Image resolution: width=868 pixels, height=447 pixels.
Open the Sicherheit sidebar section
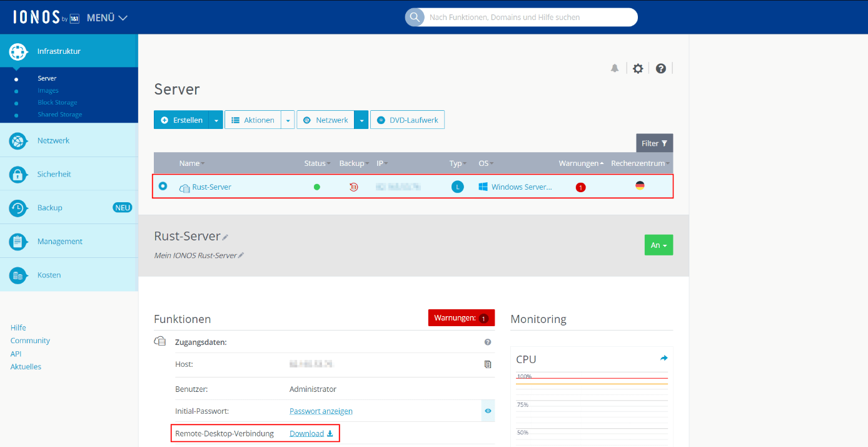pyautogui.click(x=69, y=174)
